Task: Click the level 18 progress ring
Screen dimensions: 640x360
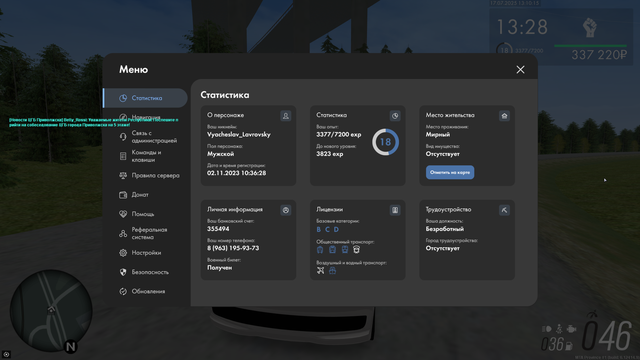Action: pyautogui.click(x=385, y=142)
